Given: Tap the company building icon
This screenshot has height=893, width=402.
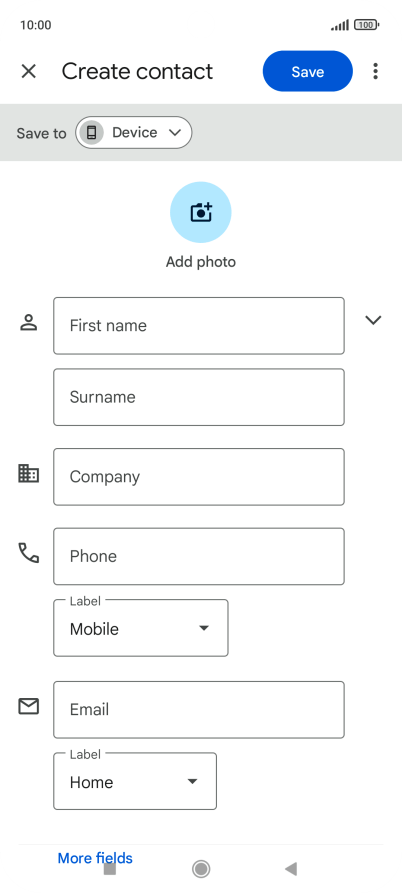Looking at the screenshot, I should click(28, 473).
